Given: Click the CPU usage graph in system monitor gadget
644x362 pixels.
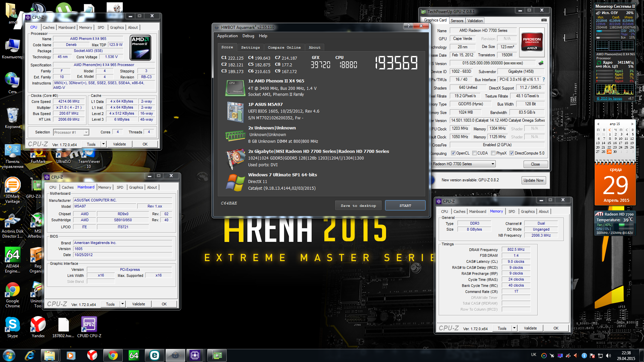Looking at the screenshot, I should 615,89.
